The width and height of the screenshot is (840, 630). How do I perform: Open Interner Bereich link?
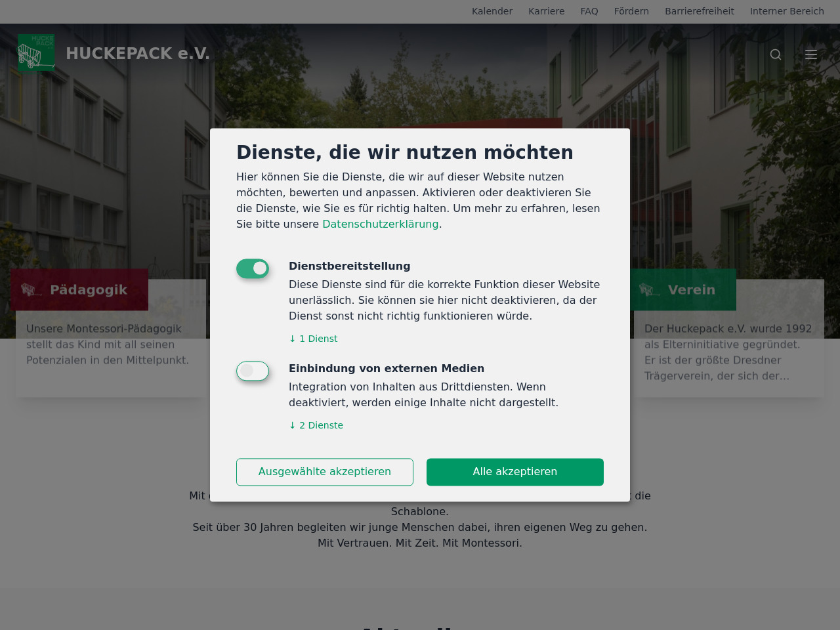(x=787, y=11)
